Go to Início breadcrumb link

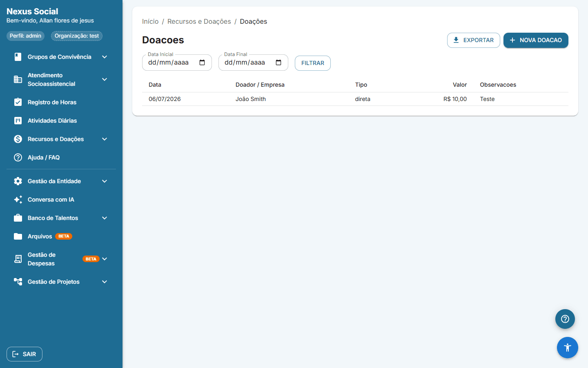pyautogui.click(x=150, y=21)
